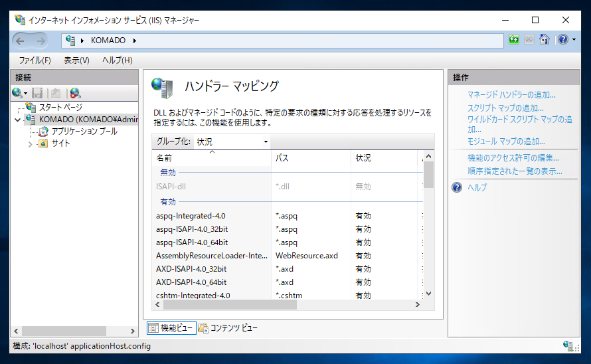Open the ヘルプ(H) menu
The width and height of the screenshot is (591, 364).
pyautogui.click(x=118, y=60)
